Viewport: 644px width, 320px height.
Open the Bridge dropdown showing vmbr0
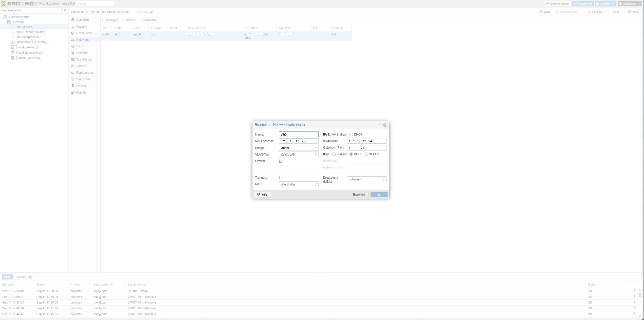point(316,148)
